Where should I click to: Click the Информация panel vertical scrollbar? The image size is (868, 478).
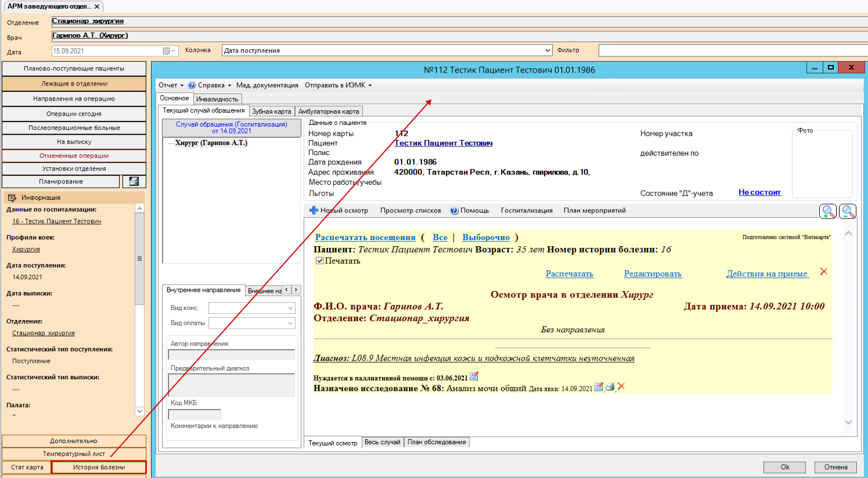139,310
